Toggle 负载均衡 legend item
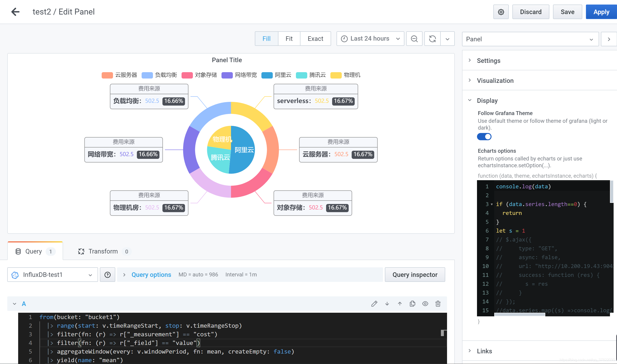The width and height of the screenshot is (617, 364). click(159, 75)
